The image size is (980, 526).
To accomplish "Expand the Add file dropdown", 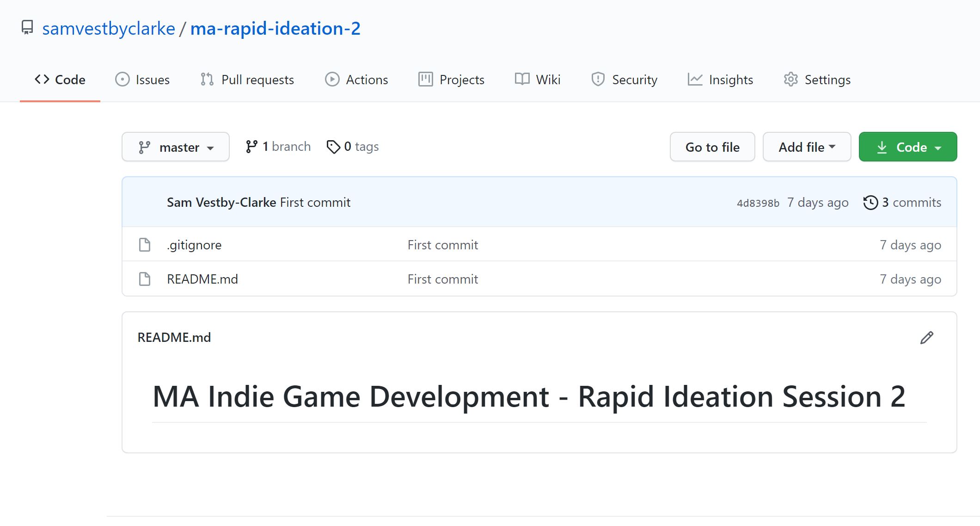I will click(807, 147).
